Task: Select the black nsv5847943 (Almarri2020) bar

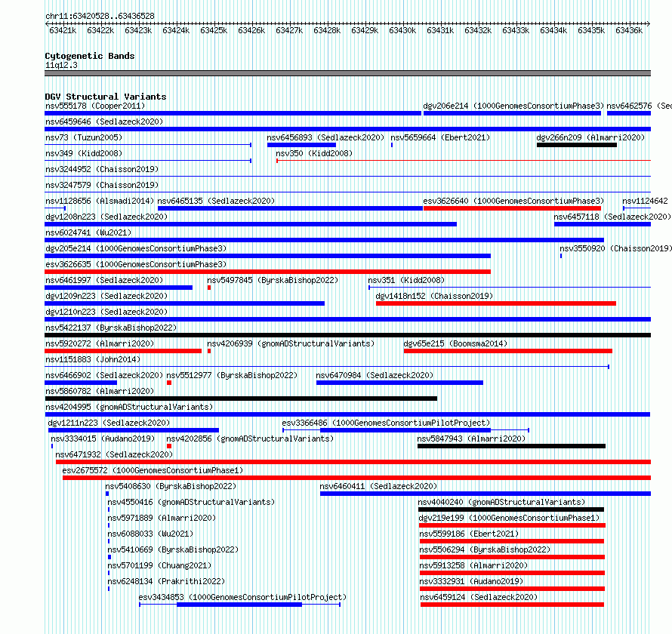Action: 512,446
